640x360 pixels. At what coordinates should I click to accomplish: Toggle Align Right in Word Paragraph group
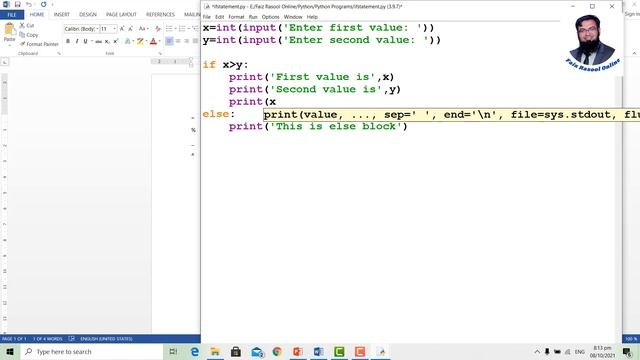click(187, 41)
